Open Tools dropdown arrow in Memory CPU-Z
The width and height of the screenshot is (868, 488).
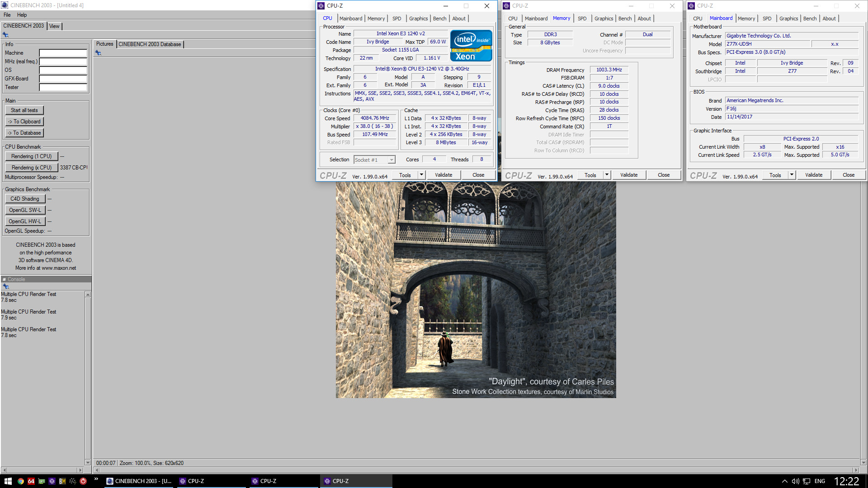607,175
